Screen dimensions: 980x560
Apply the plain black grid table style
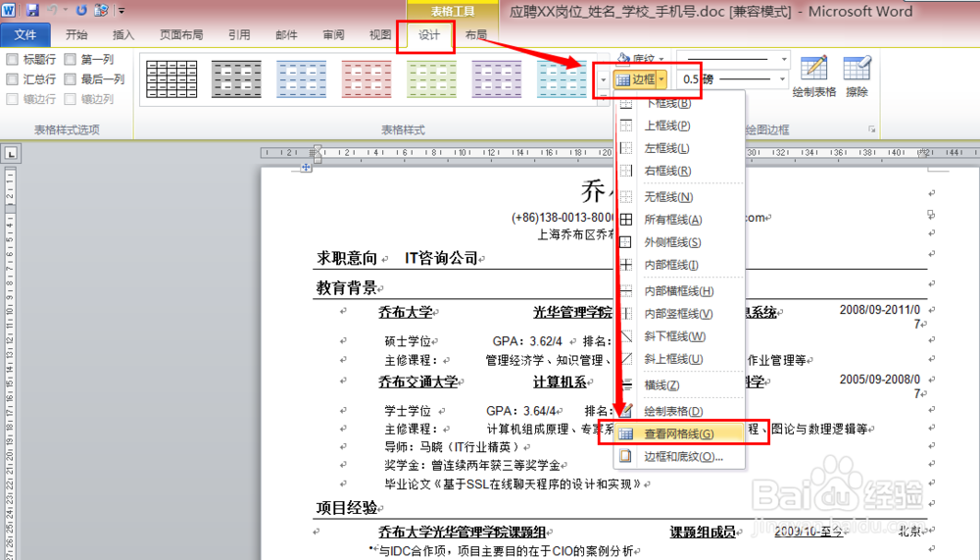click(x=171, y=79)
